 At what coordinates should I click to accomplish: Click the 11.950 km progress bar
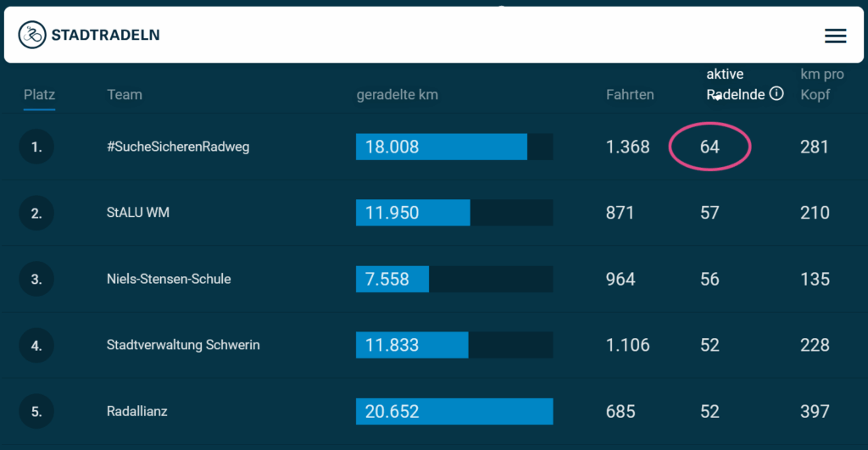pos(454,213)
